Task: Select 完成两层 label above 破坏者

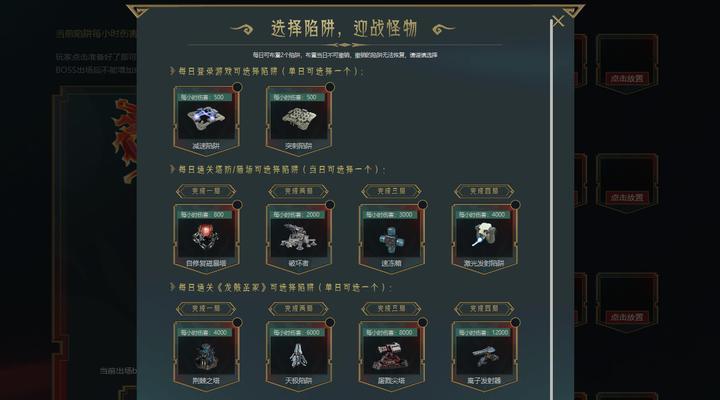Action: (x=298, y=191)
